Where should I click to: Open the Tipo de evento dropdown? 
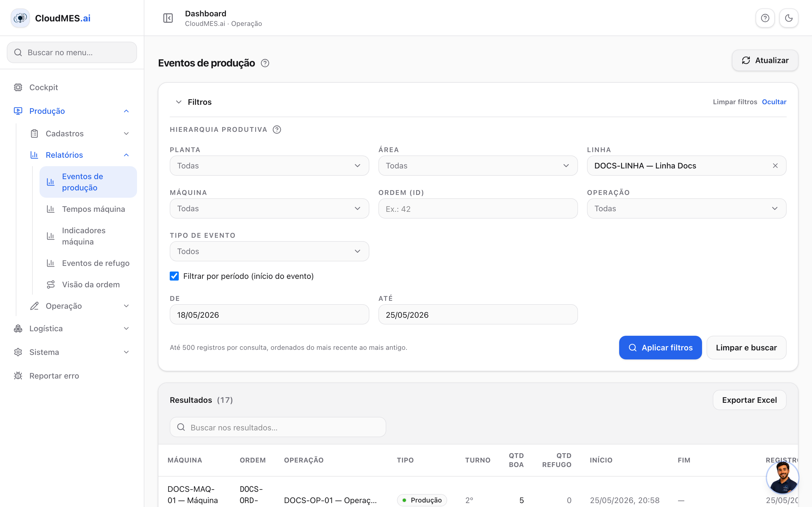(269, 251)
